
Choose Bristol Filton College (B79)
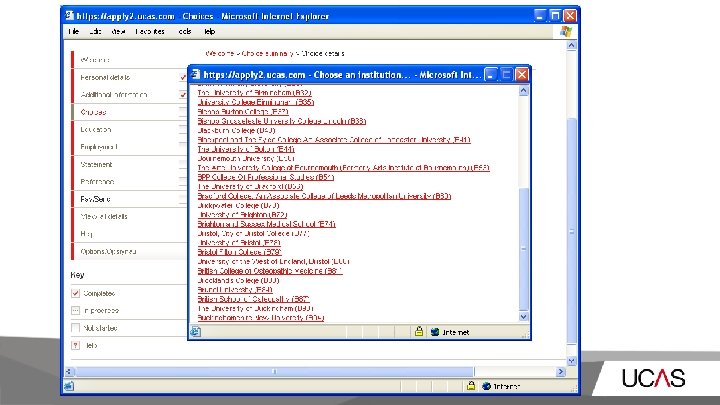[239, 252]
